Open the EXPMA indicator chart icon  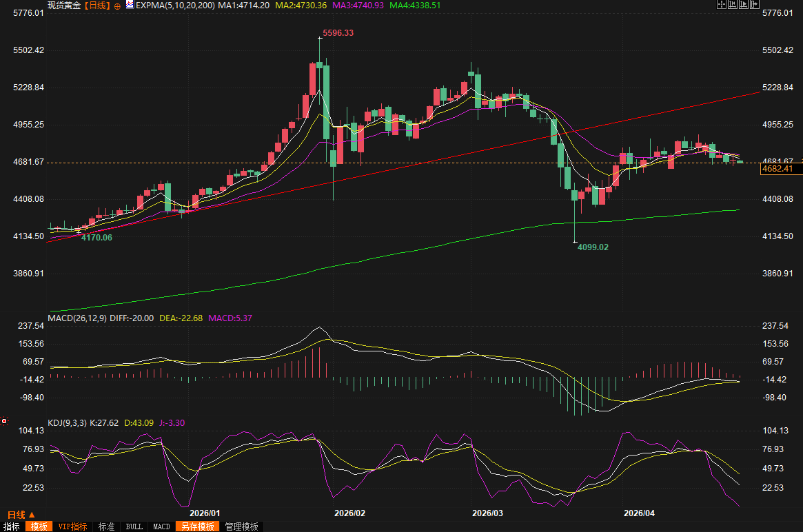(130, 5)
